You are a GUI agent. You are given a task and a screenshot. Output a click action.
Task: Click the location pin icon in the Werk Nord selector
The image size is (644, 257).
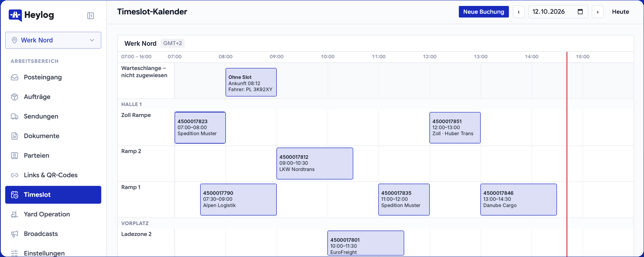point(14,40)
